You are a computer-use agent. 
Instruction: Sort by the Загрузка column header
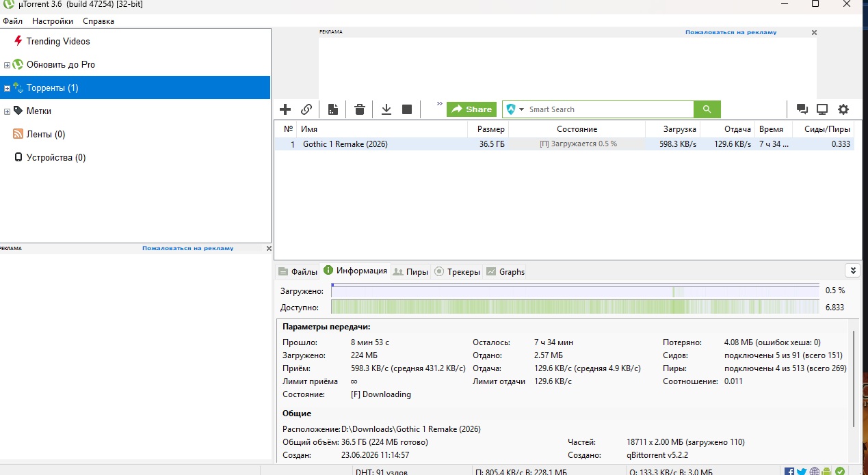[x=673, y=129]
